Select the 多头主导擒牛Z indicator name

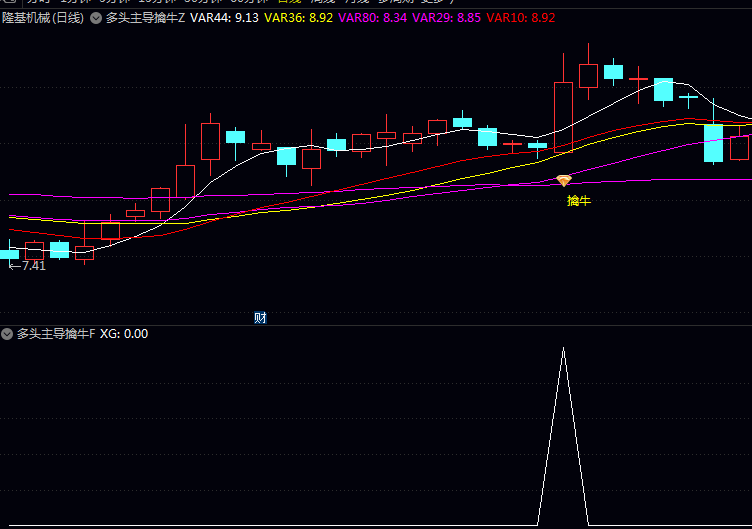click(145, 18)
